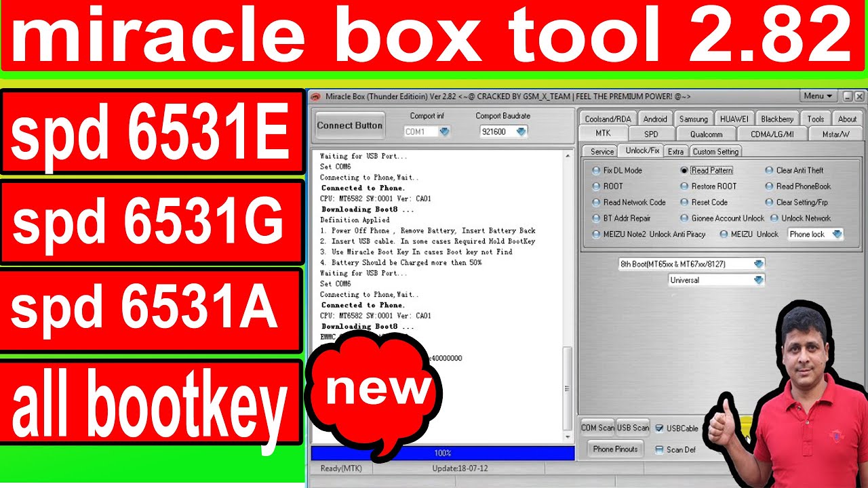Select the Unlock/Fix sub-tab
Viewport: 868px width, 488px height.
[x=642, y=150]
